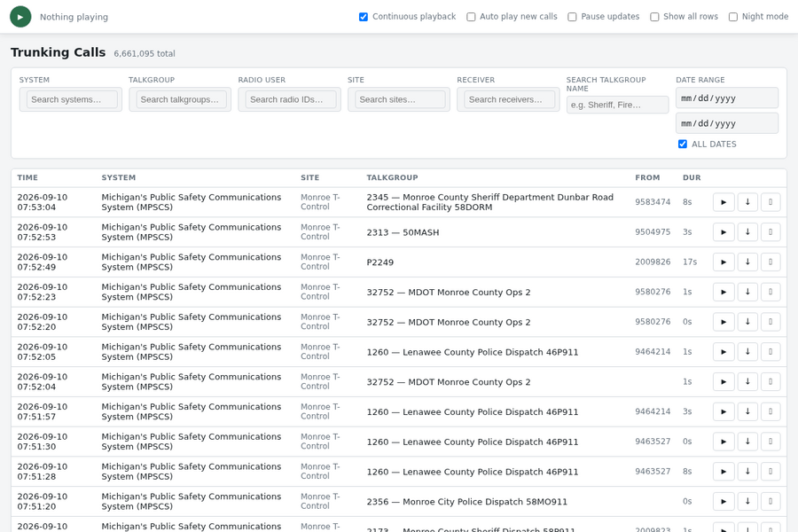Image resolution: width=798 pixels, height=532 pixels.
Task: Click the TALKGROUP column header
Action: (x=393, y=177)
